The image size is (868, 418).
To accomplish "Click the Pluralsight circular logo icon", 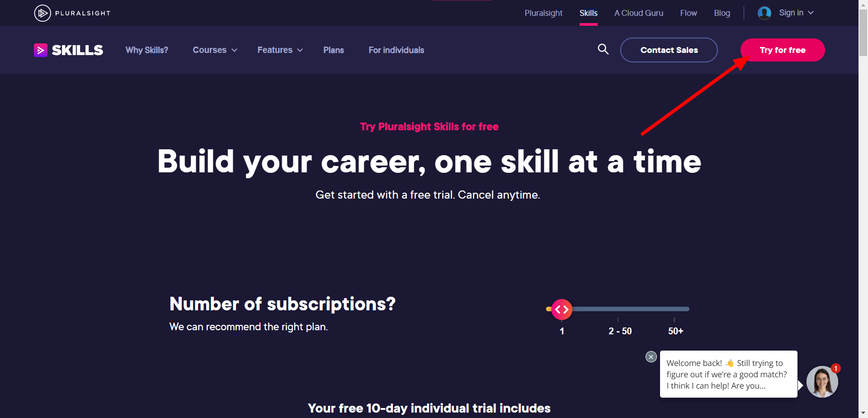I will [x=42, y=13].
